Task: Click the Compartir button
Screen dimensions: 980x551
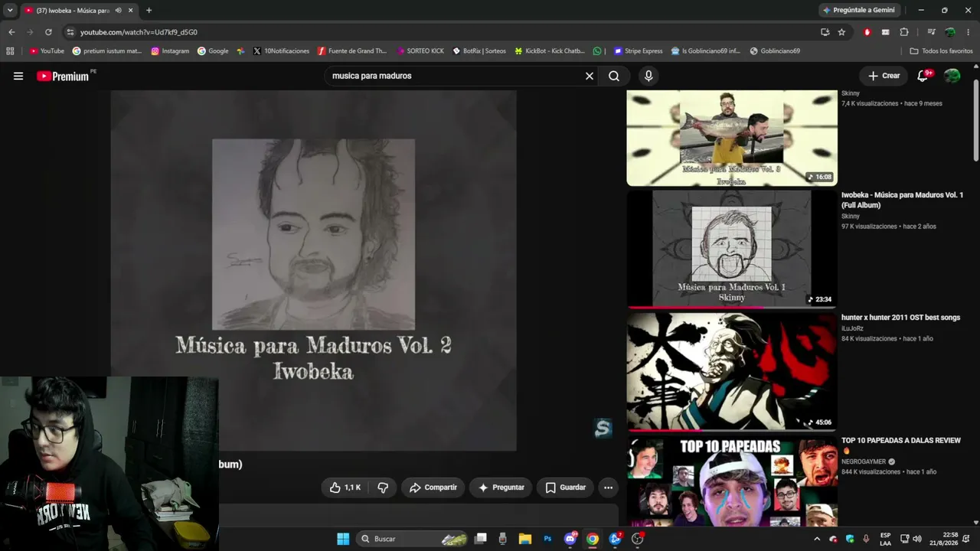Action: click(433, 487)
